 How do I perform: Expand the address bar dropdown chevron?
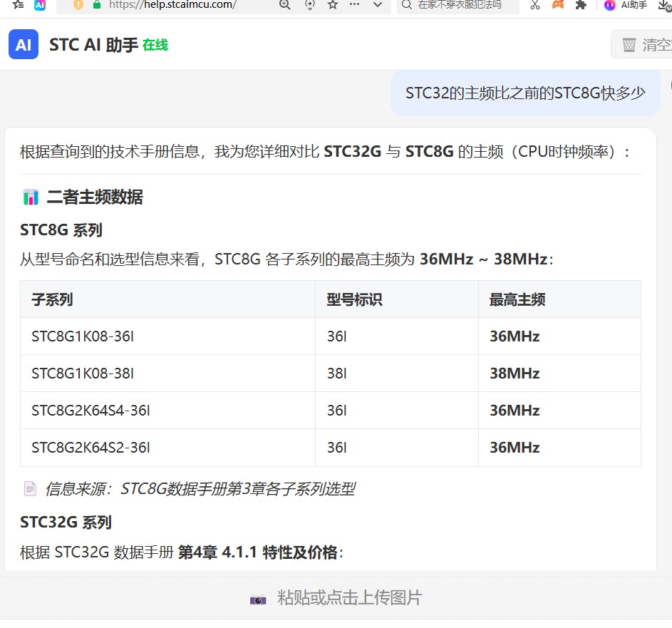point(378,5)
